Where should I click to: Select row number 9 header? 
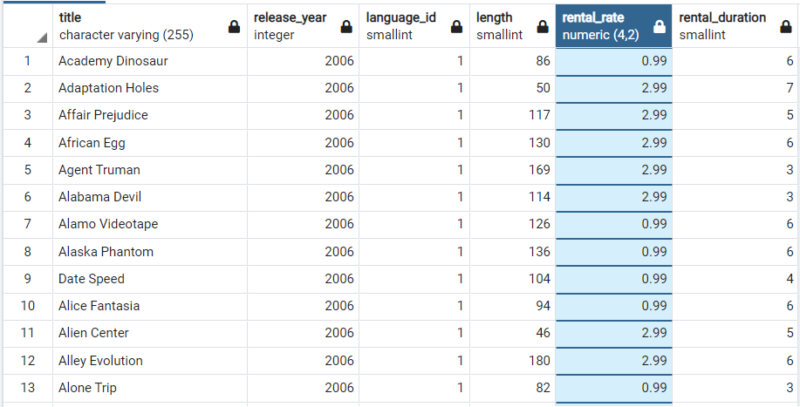tap(27, 279)
